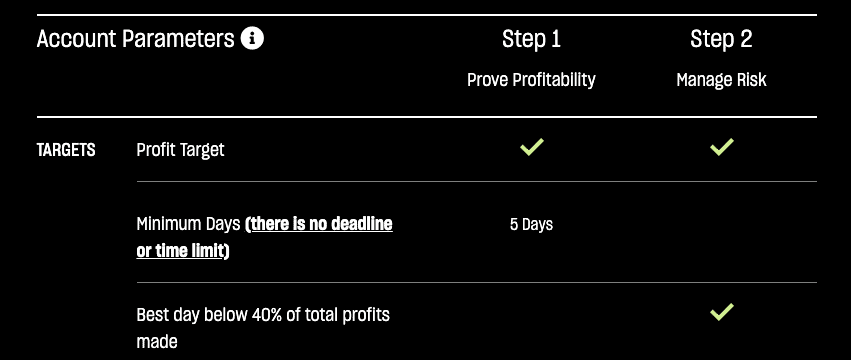The width and height of the screenshot is (851, 360).
Task: Click the info icon beside Account Parameters
Action: tap(252, 39)
